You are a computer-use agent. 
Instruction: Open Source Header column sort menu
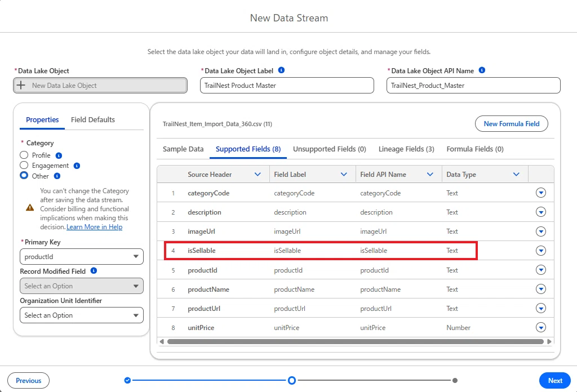[258, 174]
